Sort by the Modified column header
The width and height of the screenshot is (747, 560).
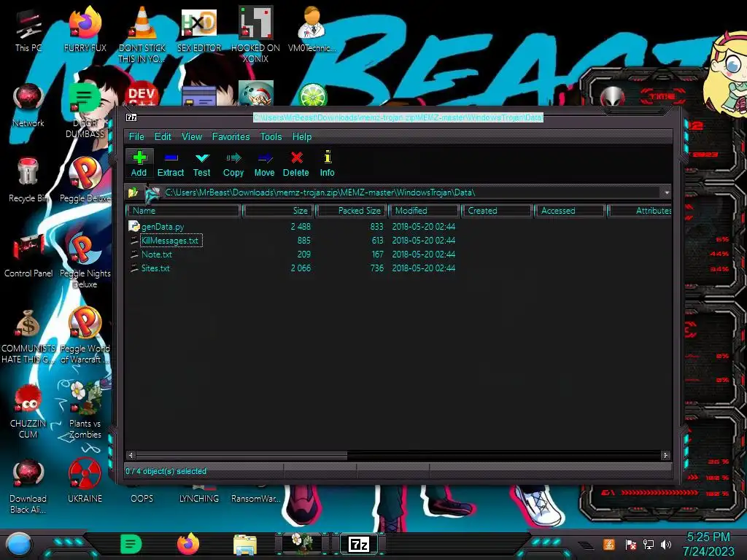[x=424, y=211]
